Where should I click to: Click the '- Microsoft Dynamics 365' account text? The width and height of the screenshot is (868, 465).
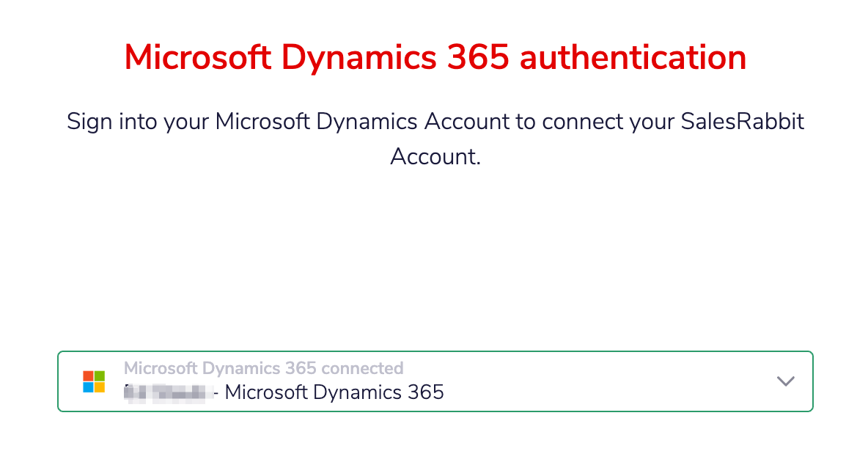click(x=329, y=392)
